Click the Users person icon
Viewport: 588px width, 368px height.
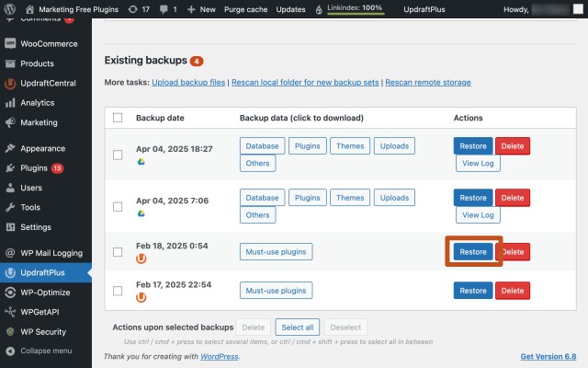[10, 188]
